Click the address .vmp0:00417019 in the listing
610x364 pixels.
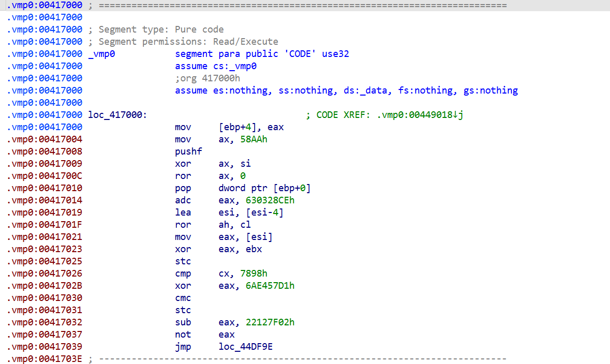45,213
